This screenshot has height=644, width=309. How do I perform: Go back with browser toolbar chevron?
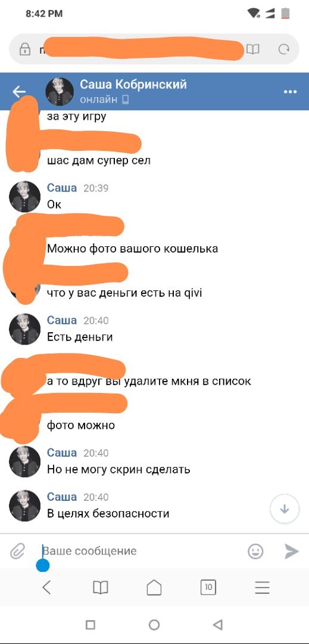[46, 588]
